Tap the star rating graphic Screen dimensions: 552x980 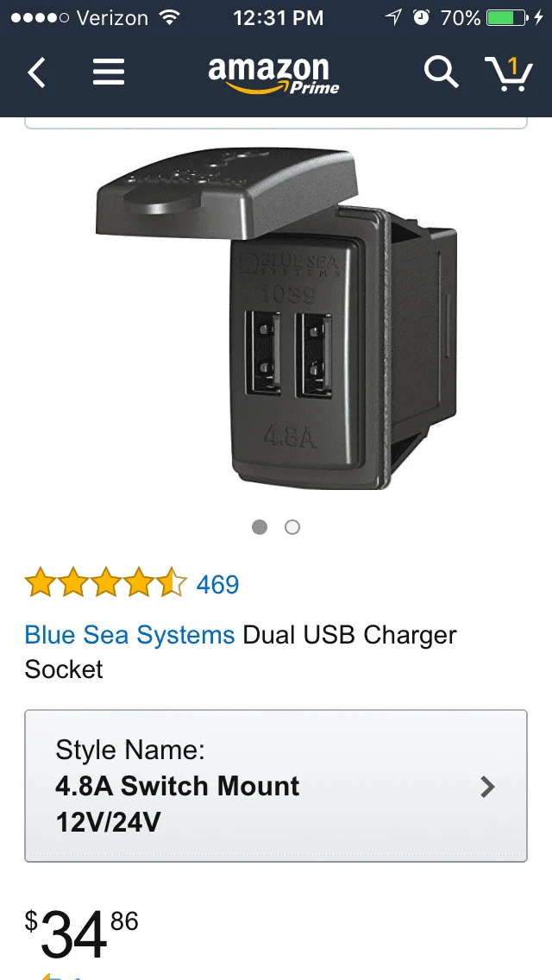[x=105, y=581]
